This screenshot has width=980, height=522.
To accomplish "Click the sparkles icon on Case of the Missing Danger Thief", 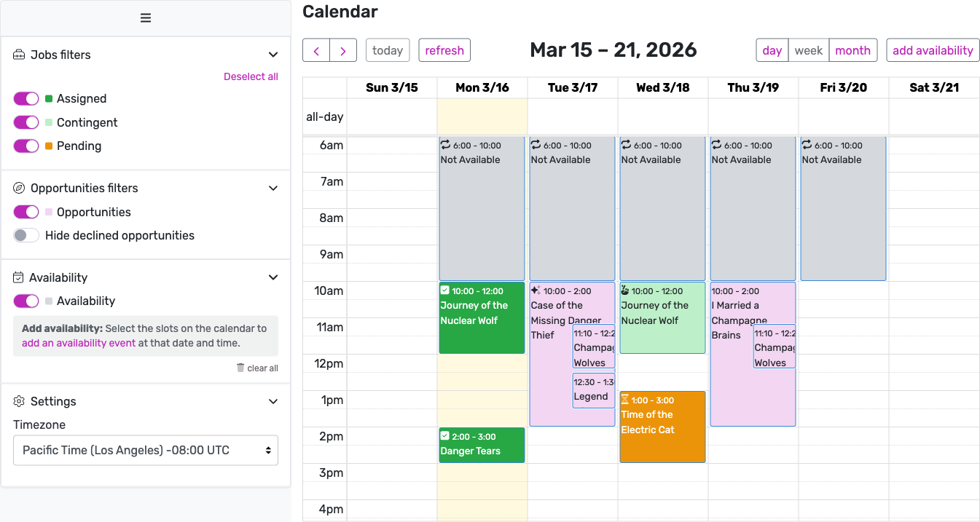I will (536, 290).
